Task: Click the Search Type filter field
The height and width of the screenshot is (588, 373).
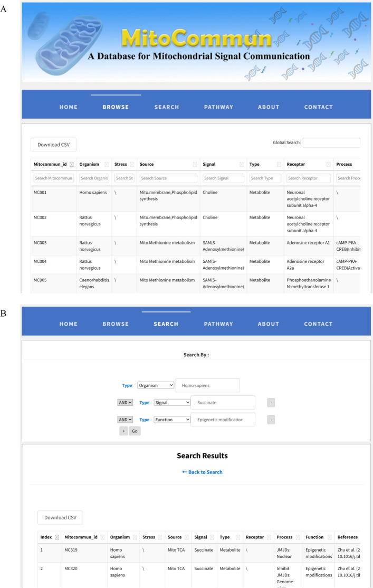Action: (265, 178)
